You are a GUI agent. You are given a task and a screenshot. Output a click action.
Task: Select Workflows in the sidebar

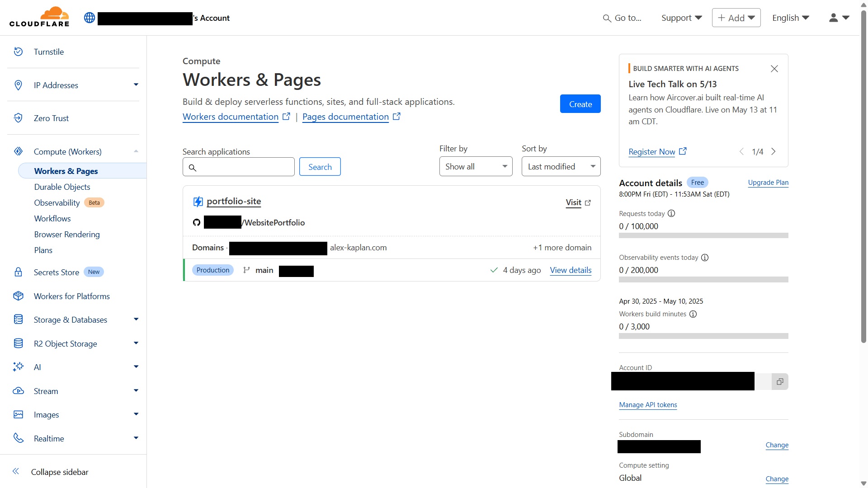coord(52,218)
